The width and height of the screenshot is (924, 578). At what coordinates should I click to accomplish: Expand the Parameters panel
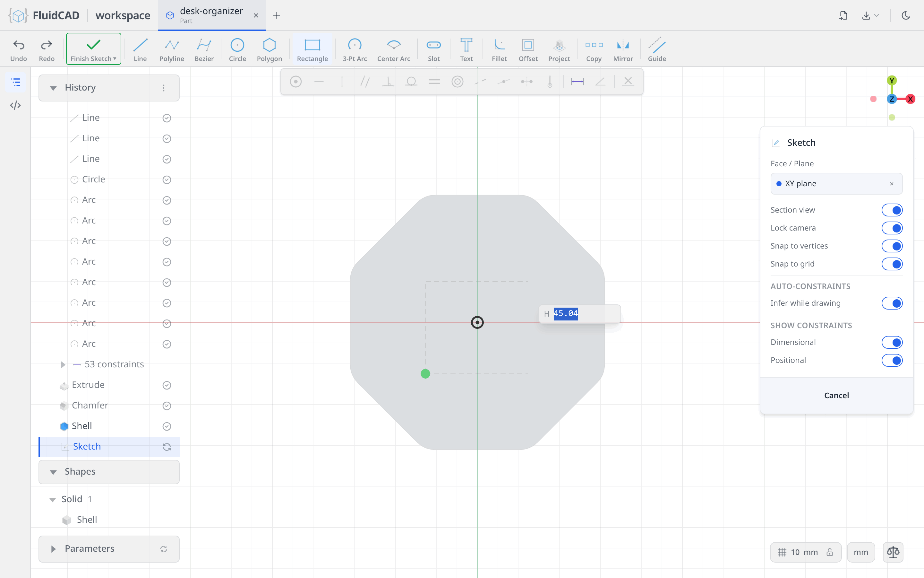pos(53,549)
